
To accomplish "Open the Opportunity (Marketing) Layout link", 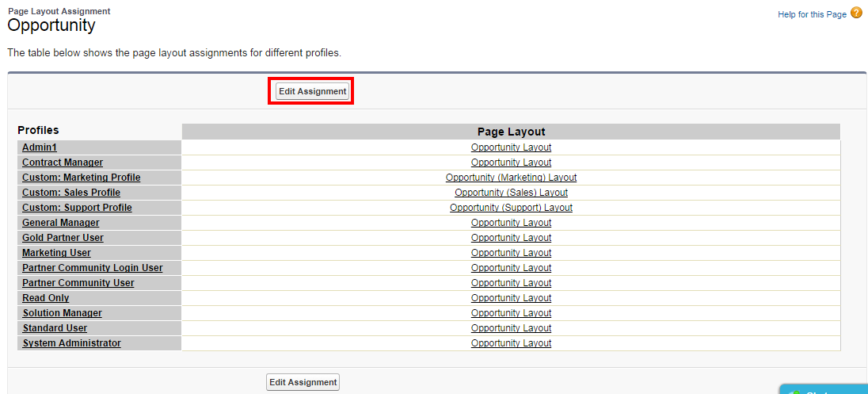I will click(x=511, y=178).
